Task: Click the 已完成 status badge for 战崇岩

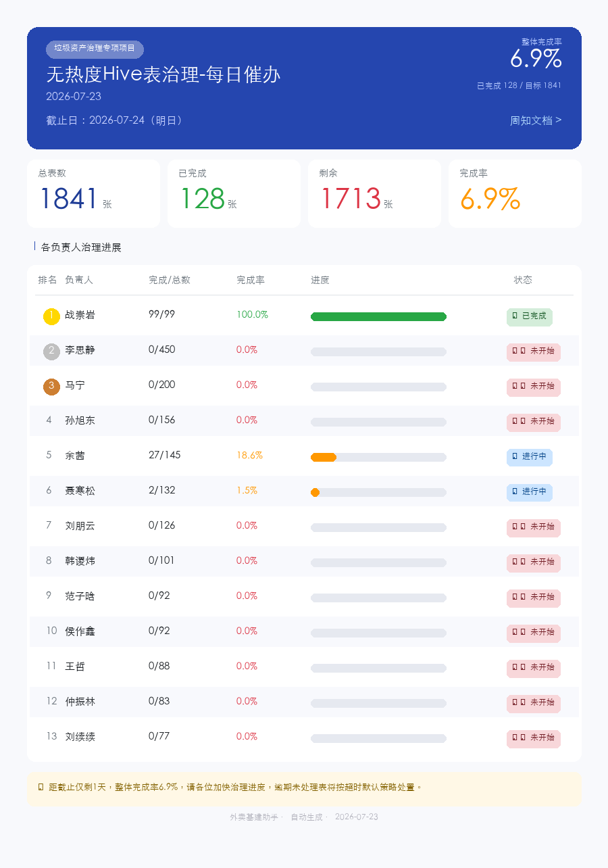Action: (530, 317)
